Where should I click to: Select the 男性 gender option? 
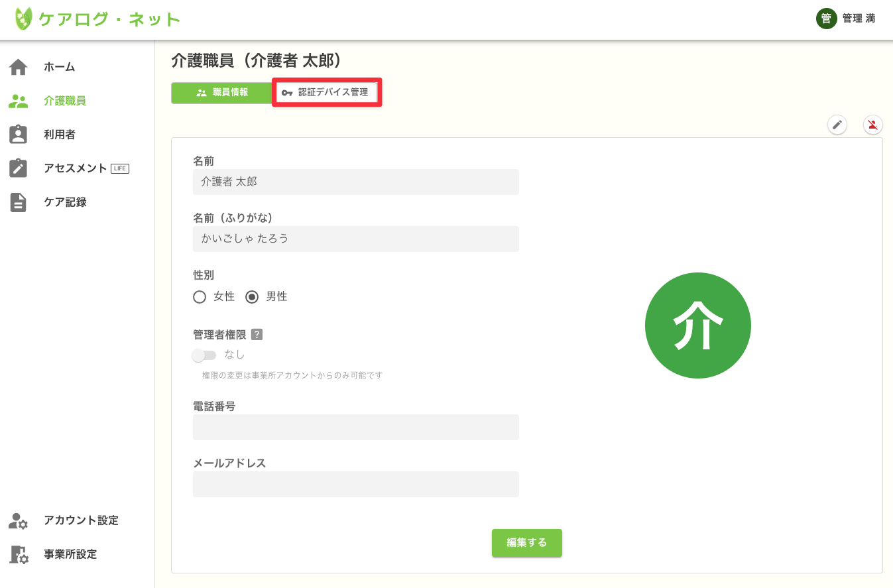click(251, 297)
